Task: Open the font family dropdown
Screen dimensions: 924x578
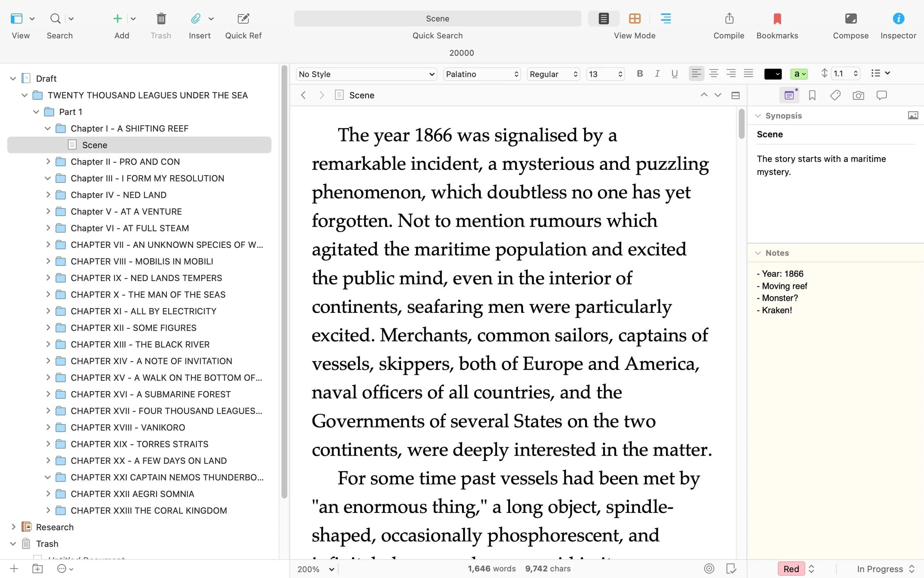Action: click(481, 74)
